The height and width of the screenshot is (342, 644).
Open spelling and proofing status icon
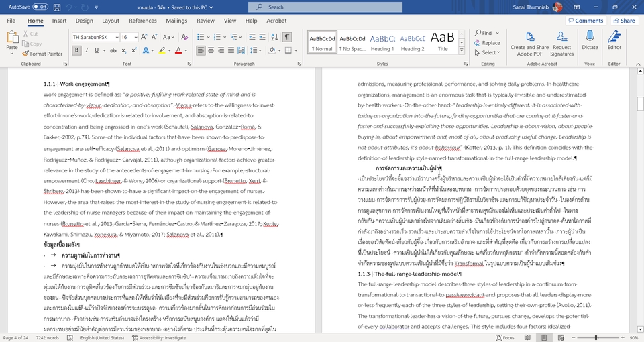[70, 337]
